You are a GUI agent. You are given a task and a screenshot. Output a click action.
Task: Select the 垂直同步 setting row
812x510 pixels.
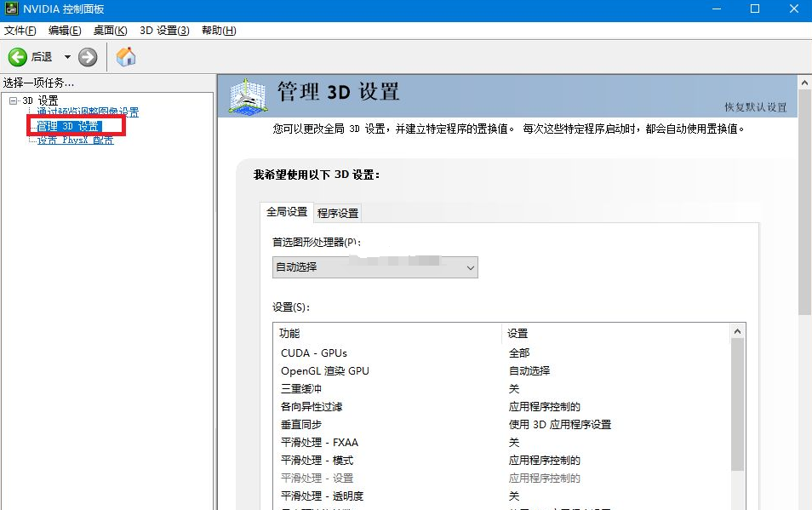[x=501, y=425]
